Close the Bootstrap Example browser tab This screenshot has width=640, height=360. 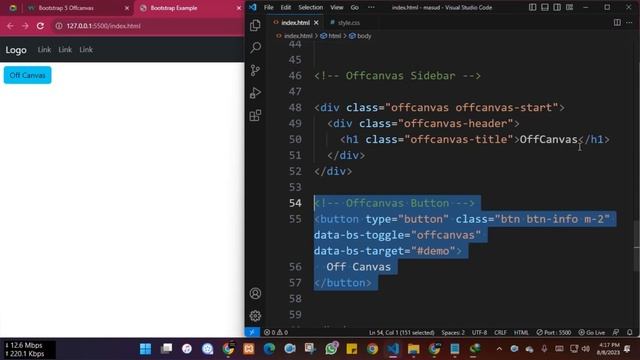(x=239, y=8)
